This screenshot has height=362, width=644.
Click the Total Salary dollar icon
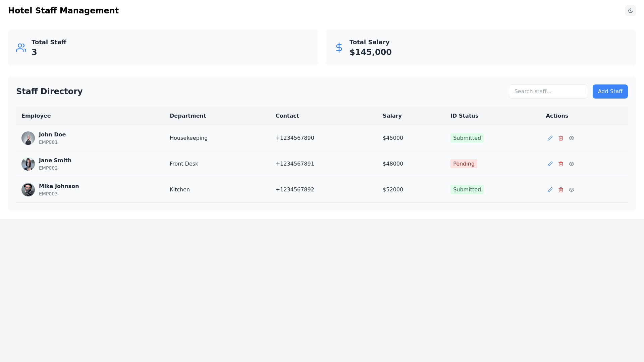point(339,48)
